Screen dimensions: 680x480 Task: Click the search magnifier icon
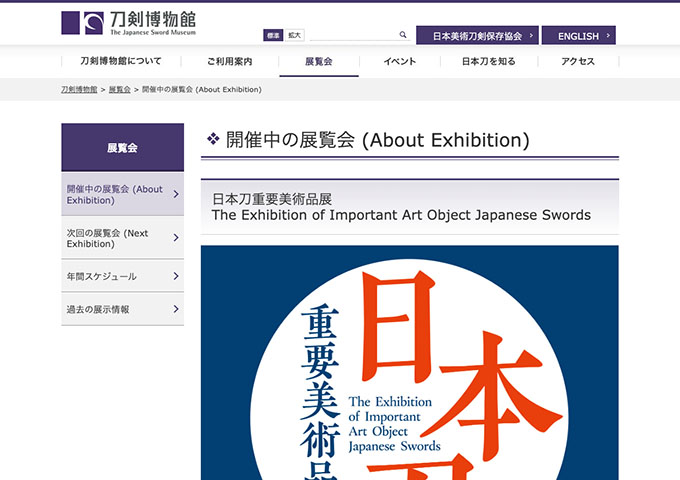[403, 35]
